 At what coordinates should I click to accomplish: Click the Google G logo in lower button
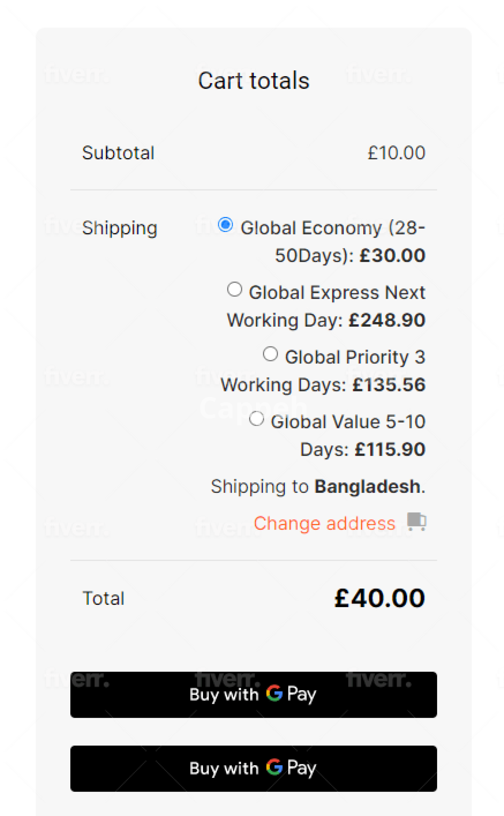click(x=274, y=767)
